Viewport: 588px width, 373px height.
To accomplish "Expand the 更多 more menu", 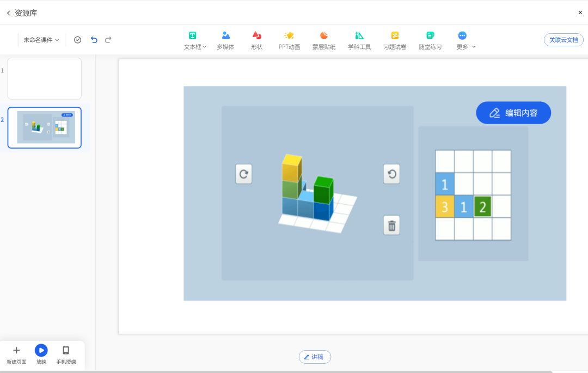I will 463,40.
